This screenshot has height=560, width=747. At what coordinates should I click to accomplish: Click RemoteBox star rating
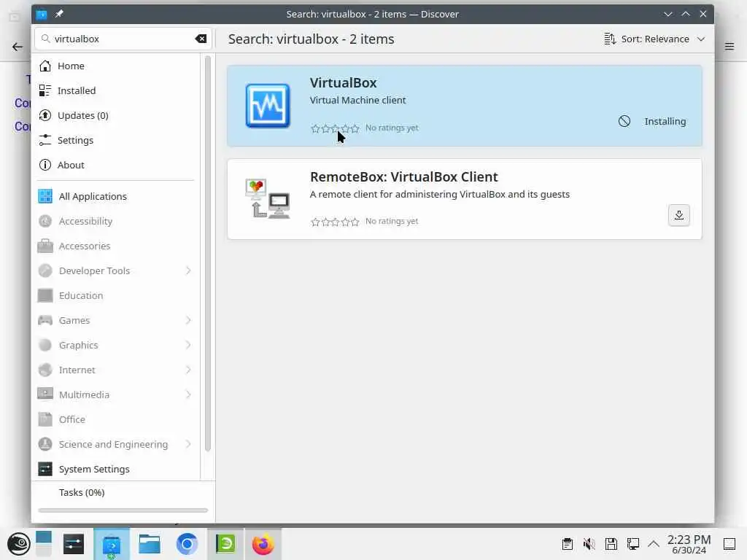pyautogui.click(x=334, y=222)
